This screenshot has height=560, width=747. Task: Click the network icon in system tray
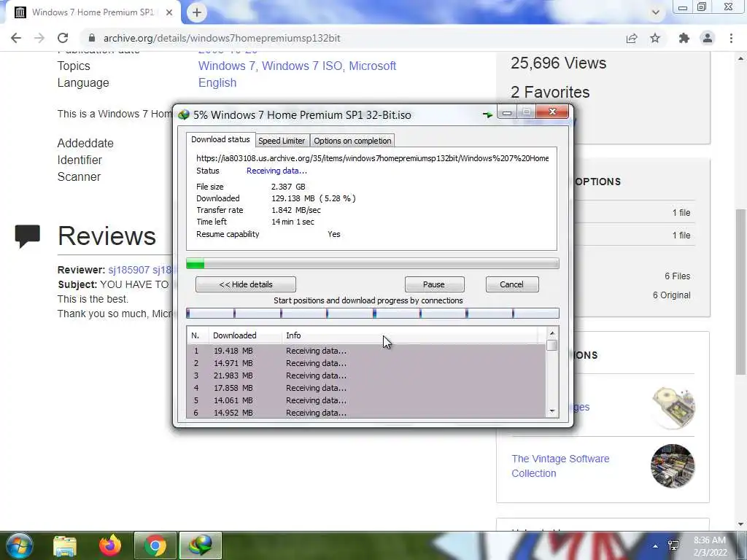pos(673,545)
